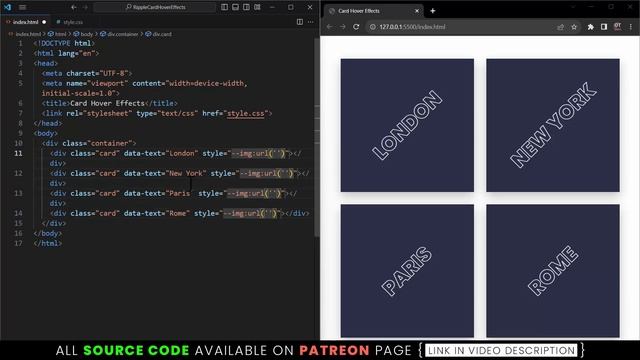Click the LONDON card
640x360 pixels.
pos(407,125)
